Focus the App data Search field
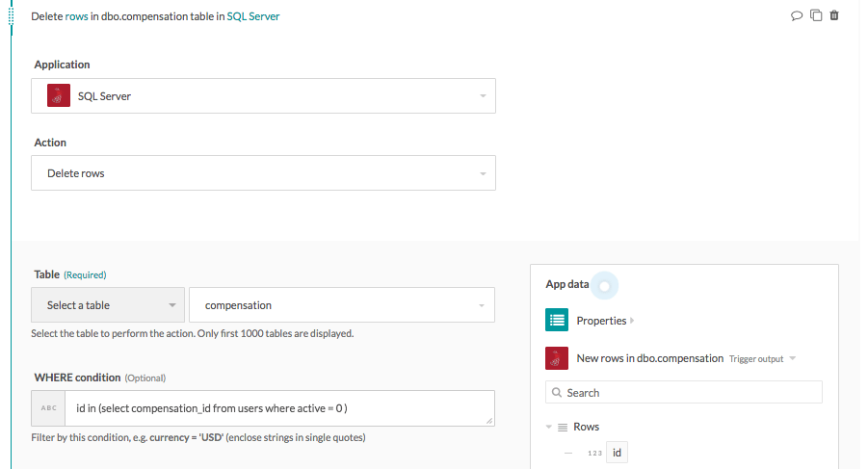The width and height of the screenshot is (868, 469). pos(684,392)
